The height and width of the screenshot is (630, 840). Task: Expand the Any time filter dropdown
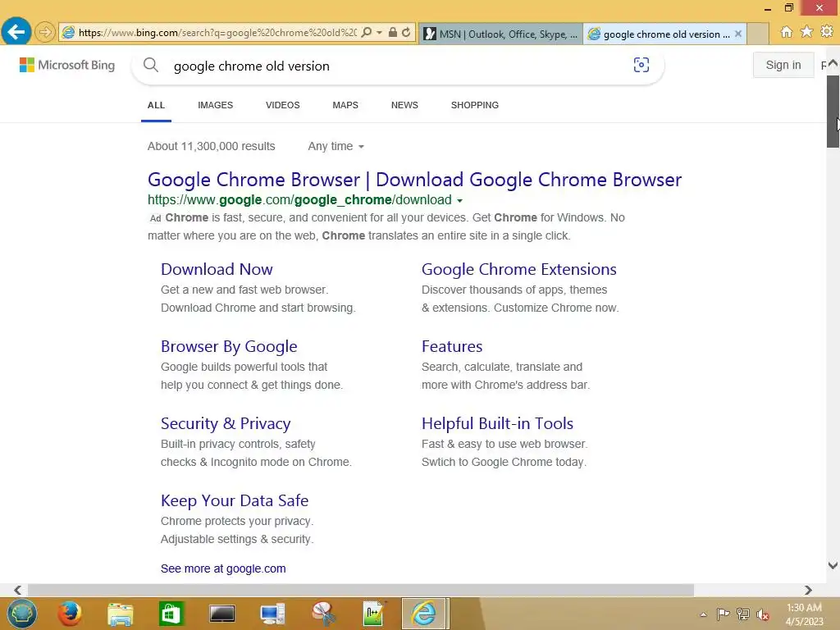336,146
